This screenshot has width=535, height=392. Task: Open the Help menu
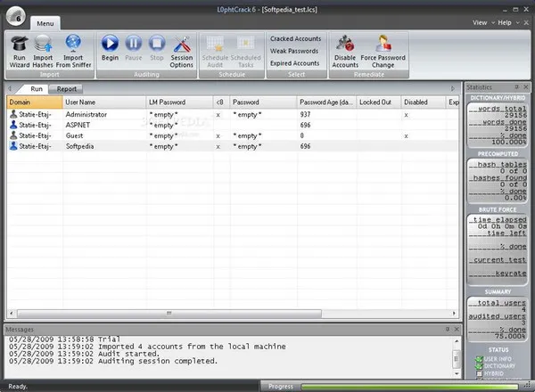click(x=505, y=22)
